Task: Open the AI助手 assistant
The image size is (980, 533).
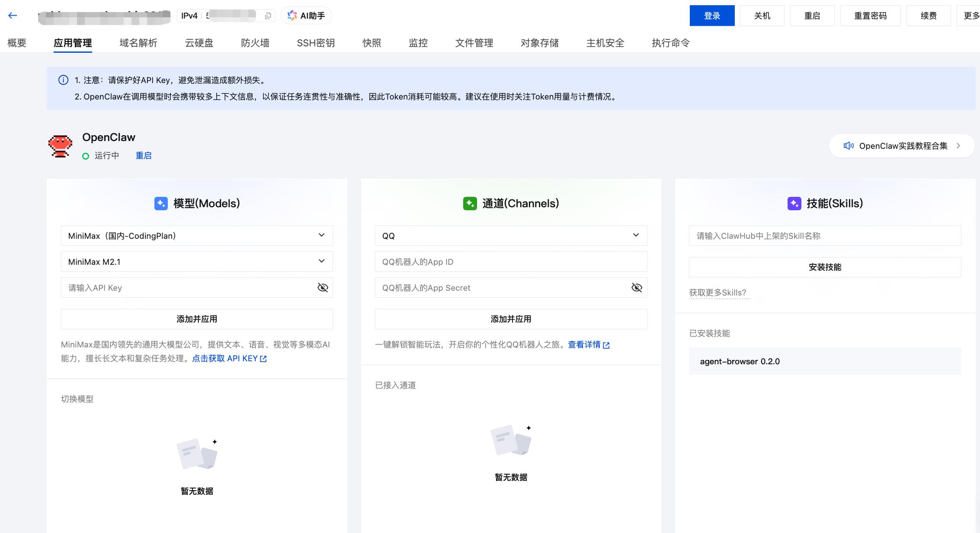Action: click(306, 15)
